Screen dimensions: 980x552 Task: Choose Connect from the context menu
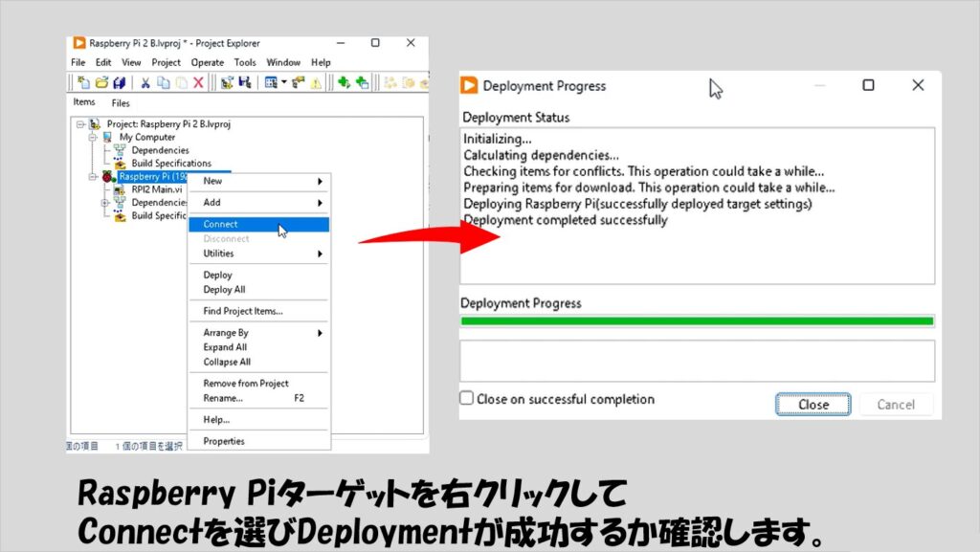(x=259, y=224)
